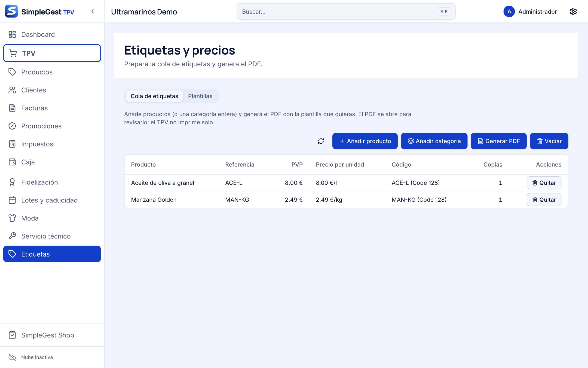Click the Caja wallet icon
Screen dimensions: 588x368
12,162
